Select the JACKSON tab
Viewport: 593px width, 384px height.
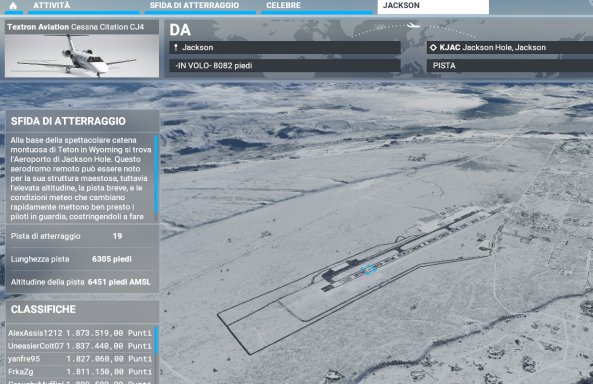click(x=433, y=6)
